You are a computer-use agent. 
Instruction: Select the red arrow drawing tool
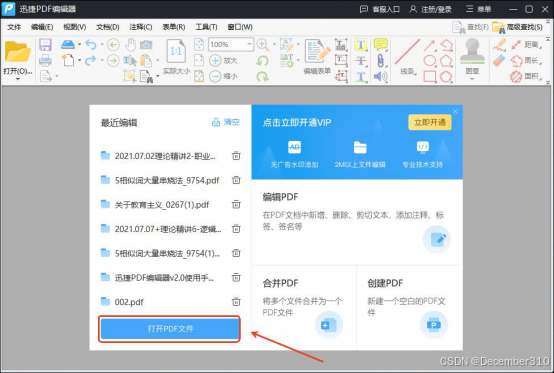[x=429, y=45]
